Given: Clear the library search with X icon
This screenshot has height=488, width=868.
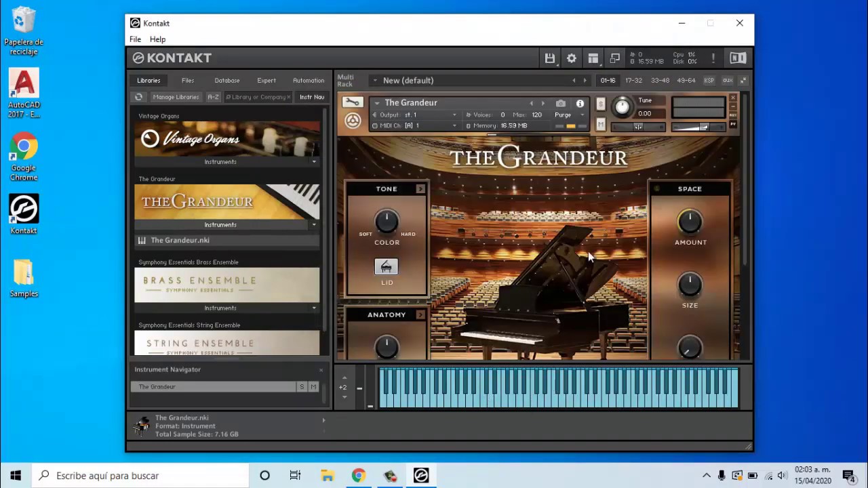Looking at the screenshot, I should [x=288, y=97].
